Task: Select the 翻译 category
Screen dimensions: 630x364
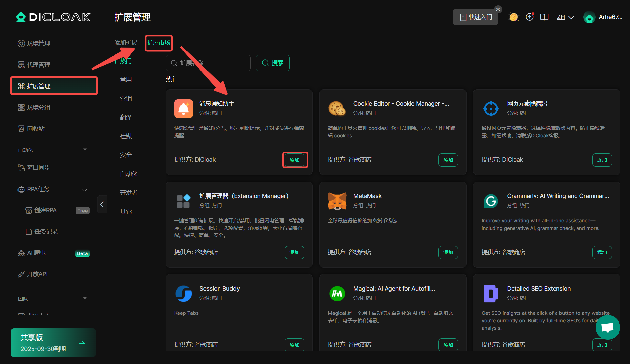Action: click(x=126, y=117)
